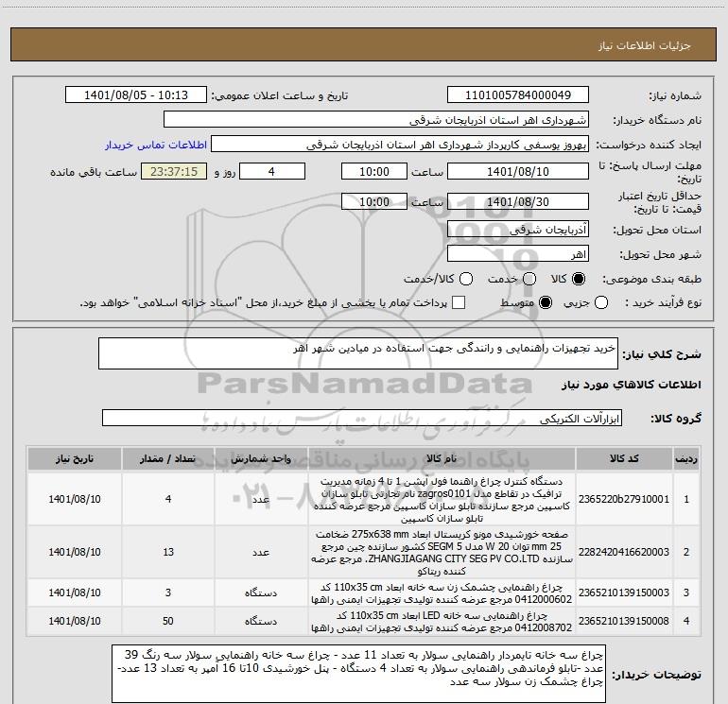Viewport: 728px width, 704px height.
Task: Click the SEGM 5 solar panel item name
Action: pyautogui.click(x=442, y=553)
